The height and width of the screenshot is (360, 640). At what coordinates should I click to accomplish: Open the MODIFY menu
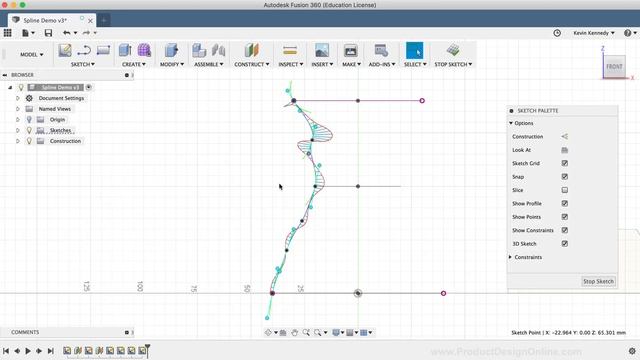click(172, 64)
